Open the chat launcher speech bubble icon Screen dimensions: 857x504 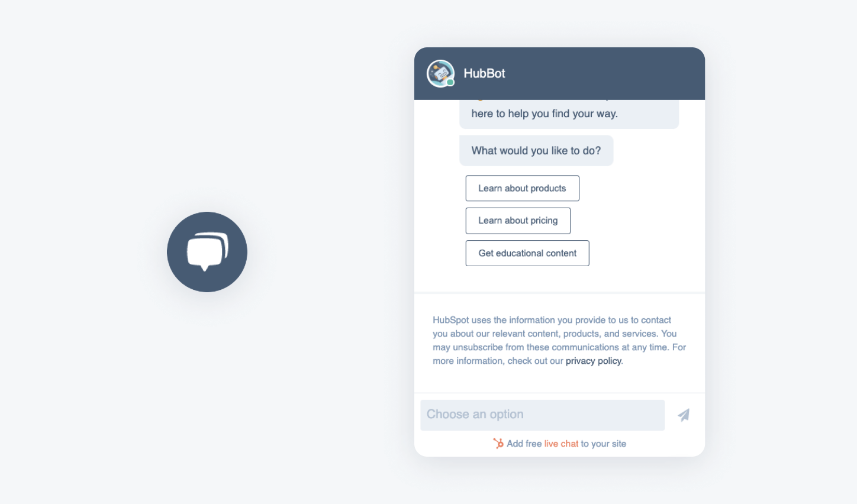coord(207,251)
